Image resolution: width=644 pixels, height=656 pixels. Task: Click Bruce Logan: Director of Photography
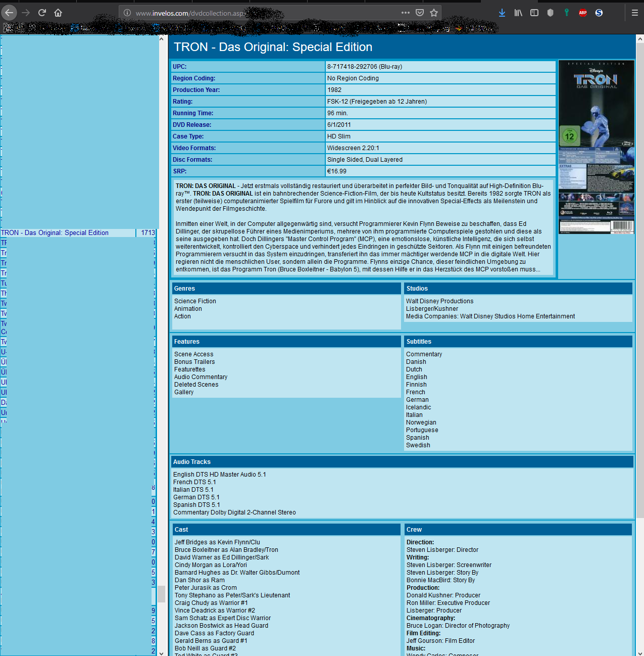tap(458, 626)
